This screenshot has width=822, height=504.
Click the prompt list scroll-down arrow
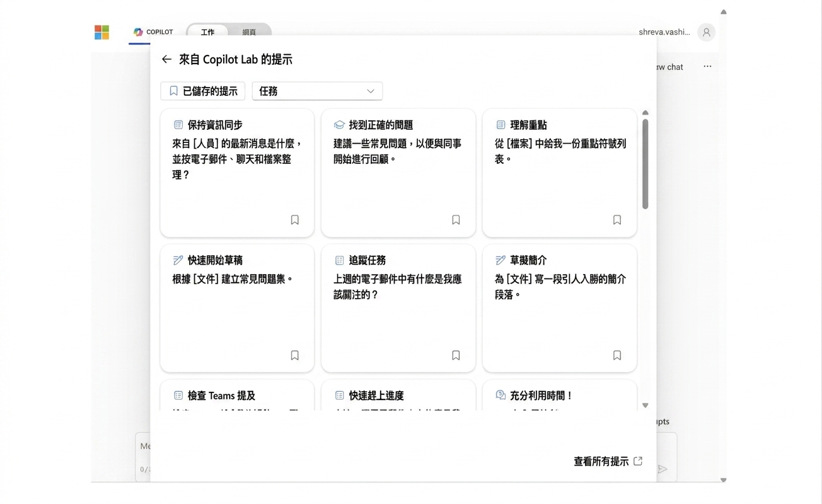[x=645, y=405]
